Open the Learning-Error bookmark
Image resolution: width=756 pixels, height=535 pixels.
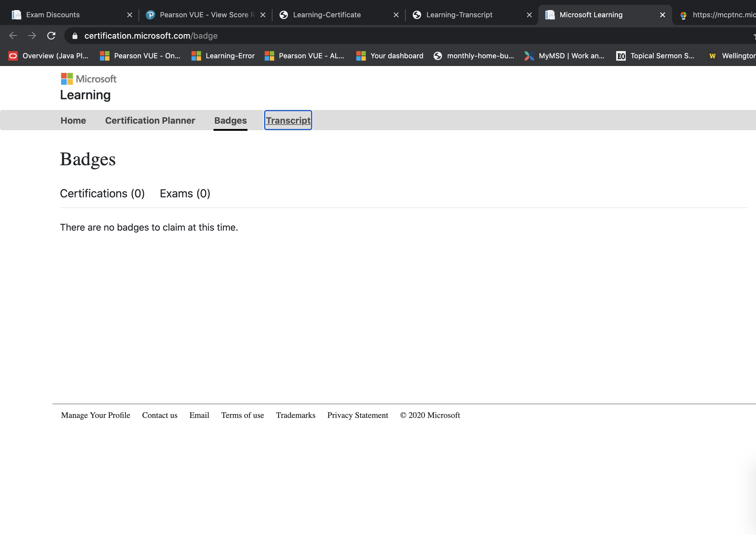point(223,56)
